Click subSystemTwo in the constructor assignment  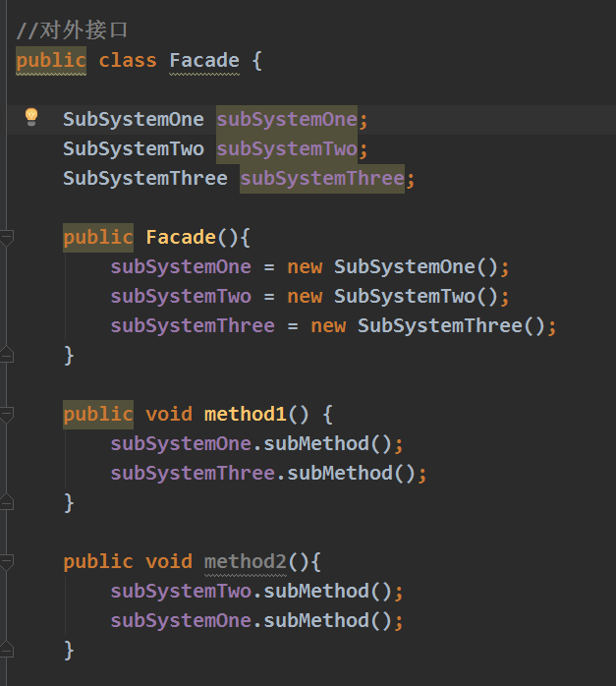click(181, 297)
